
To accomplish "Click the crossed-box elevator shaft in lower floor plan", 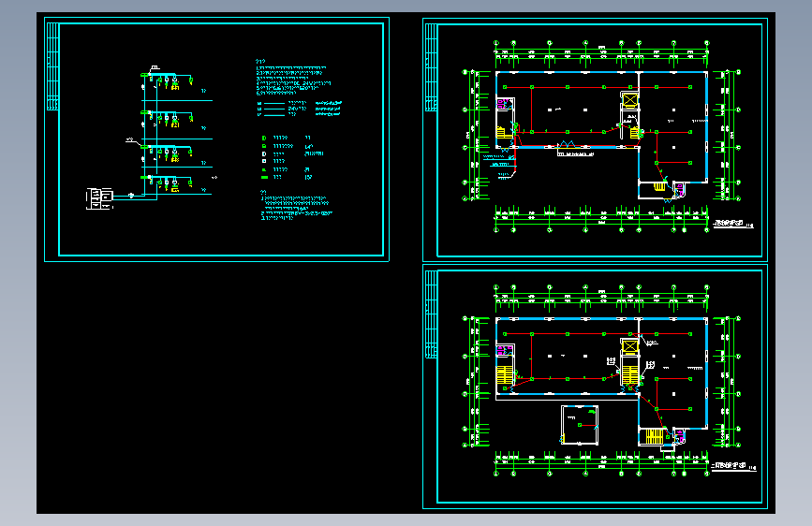I will point(630,346).
